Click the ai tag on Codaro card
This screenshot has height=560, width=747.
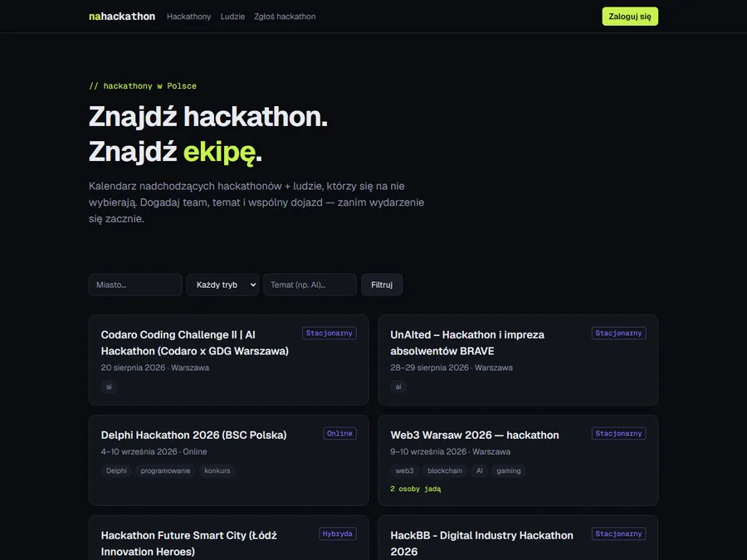109,387
